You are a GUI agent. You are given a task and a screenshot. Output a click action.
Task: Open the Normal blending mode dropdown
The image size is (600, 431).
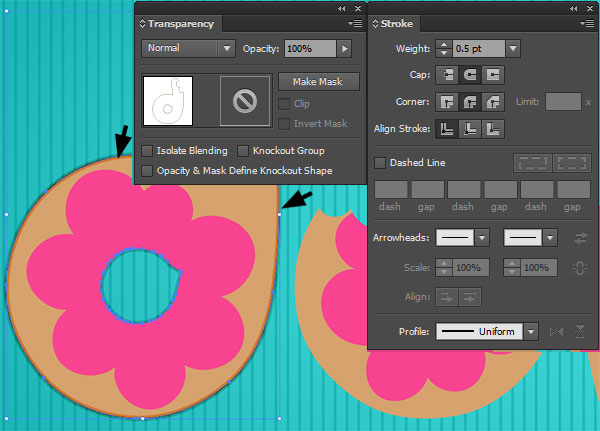pos(188,49)
